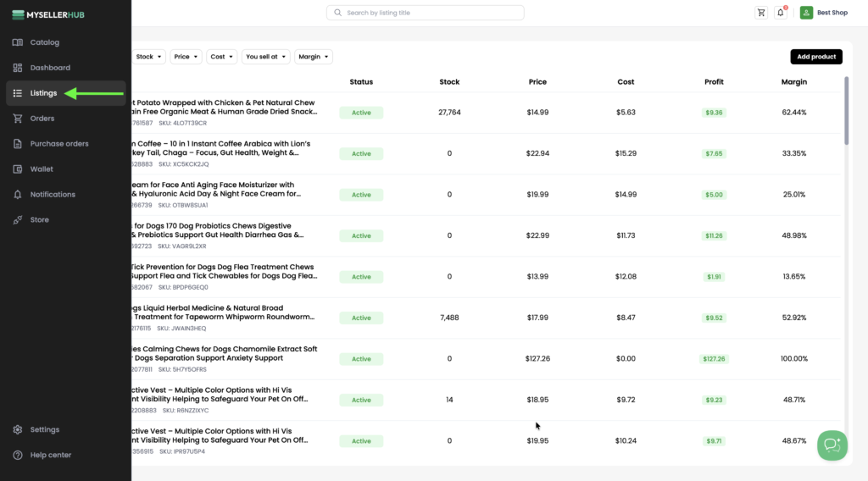This screenshot has height=481, width=868.
Task: Open Store rocket icon in sidebar
Action: click(18, 220)
